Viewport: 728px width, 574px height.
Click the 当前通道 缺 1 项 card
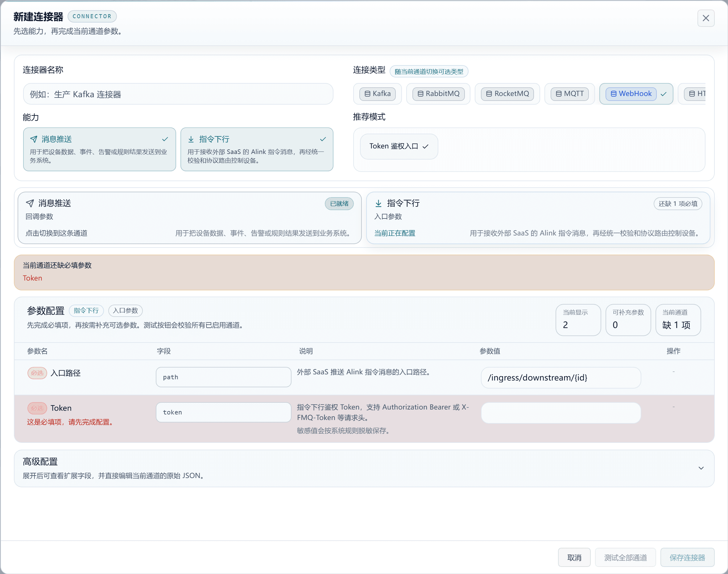click(678, 320)
